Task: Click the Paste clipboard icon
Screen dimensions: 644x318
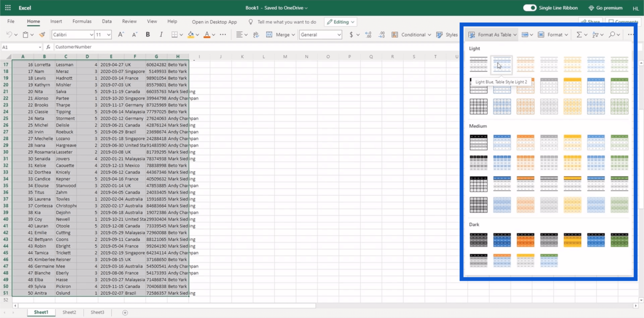Action: click(x=25, y=34)
